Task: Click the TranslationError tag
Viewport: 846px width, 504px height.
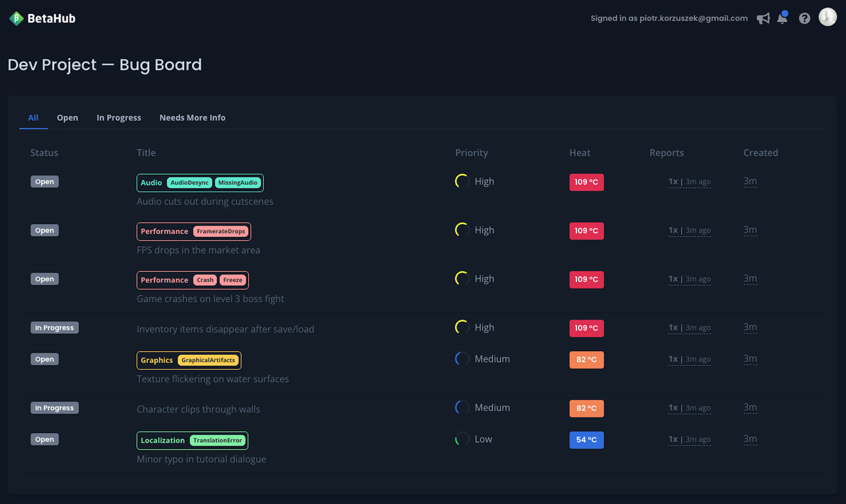Action: [x=217, y=440]
